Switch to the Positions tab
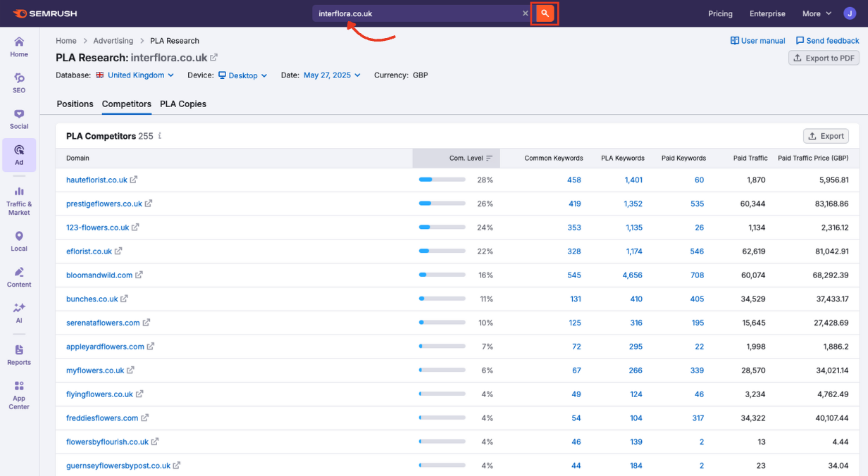Screen dimensions: 868x476 (x=75, y=104)
